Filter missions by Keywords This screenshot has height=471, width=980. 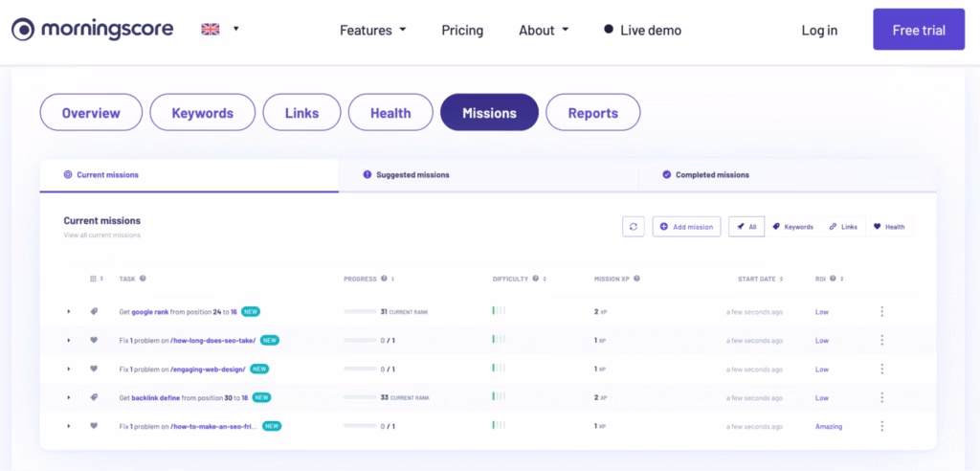tap(792, 227)
